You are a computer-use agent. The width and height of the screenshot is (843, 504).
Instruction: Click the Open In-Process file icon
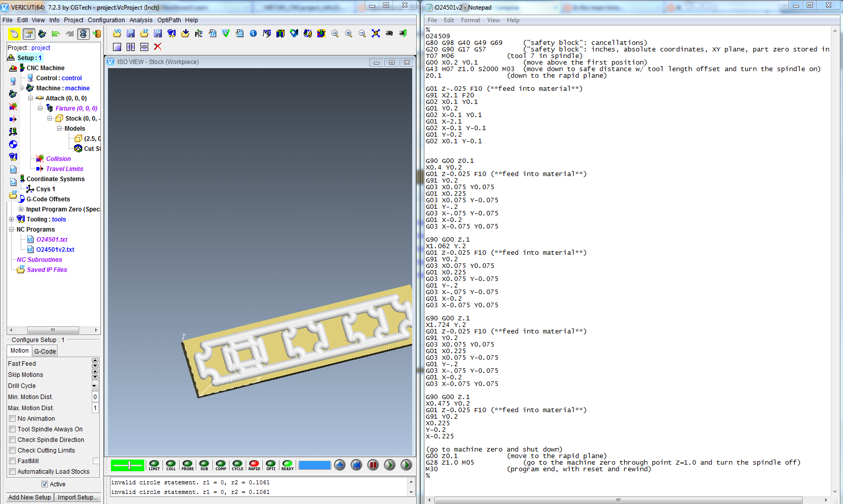coord(144,33)
